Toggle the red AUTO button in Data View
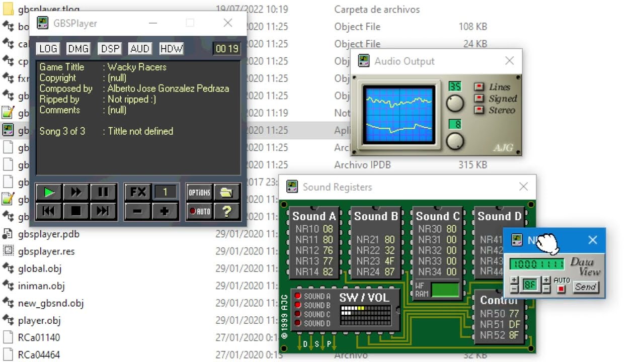Image resolution: width=644 pixels, height=362 pixels. pyautogui.click(x=561, y=289)
